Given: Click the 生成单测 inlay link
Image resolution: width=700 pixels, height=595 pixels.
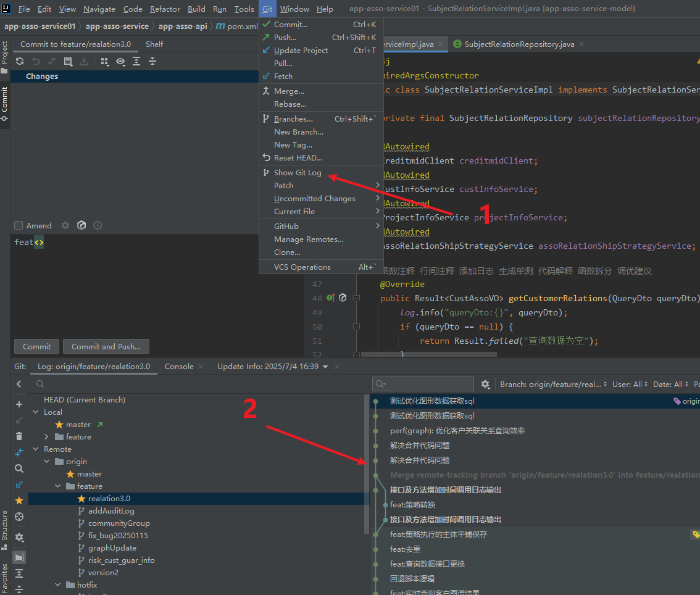Looking at the screenshot, I should click(x=515, y=271).
